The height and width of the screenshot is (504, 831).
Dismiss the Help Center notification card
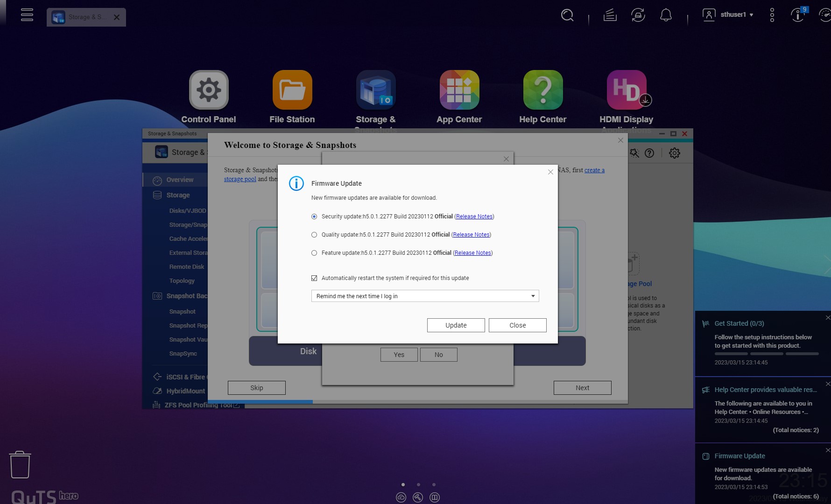coord(828,384)
